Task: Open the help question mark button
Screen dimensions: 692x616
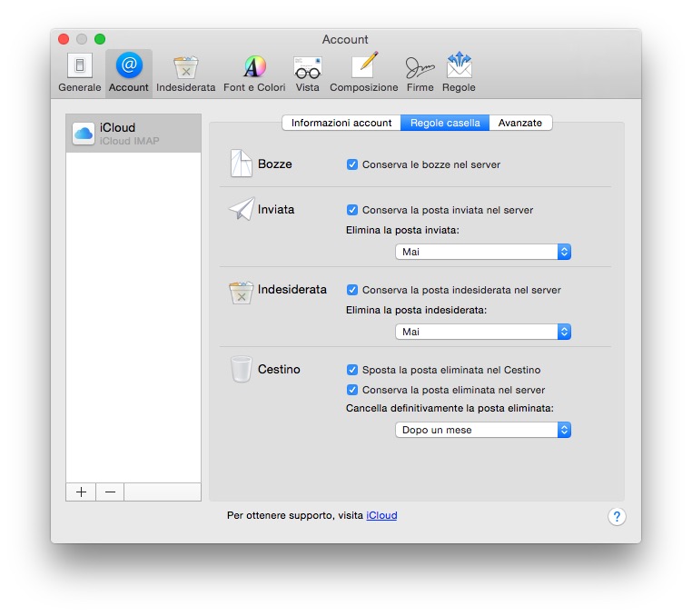Action: 617,516
